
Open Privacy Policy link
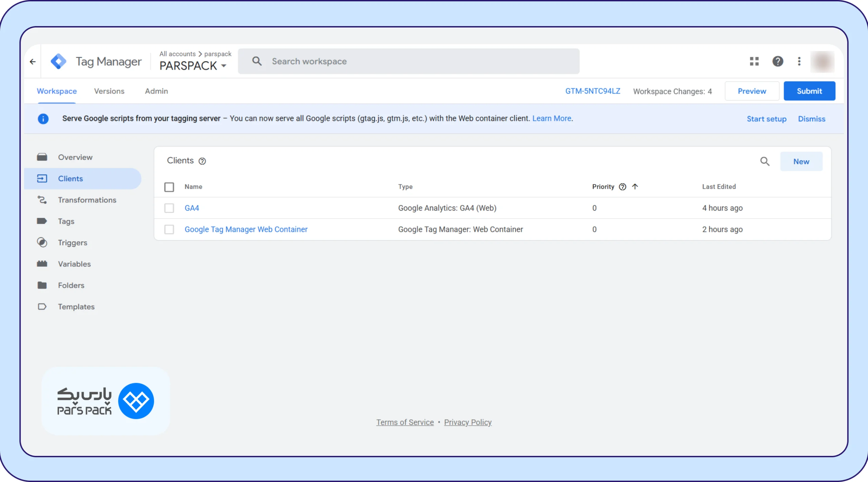[468, 422]
